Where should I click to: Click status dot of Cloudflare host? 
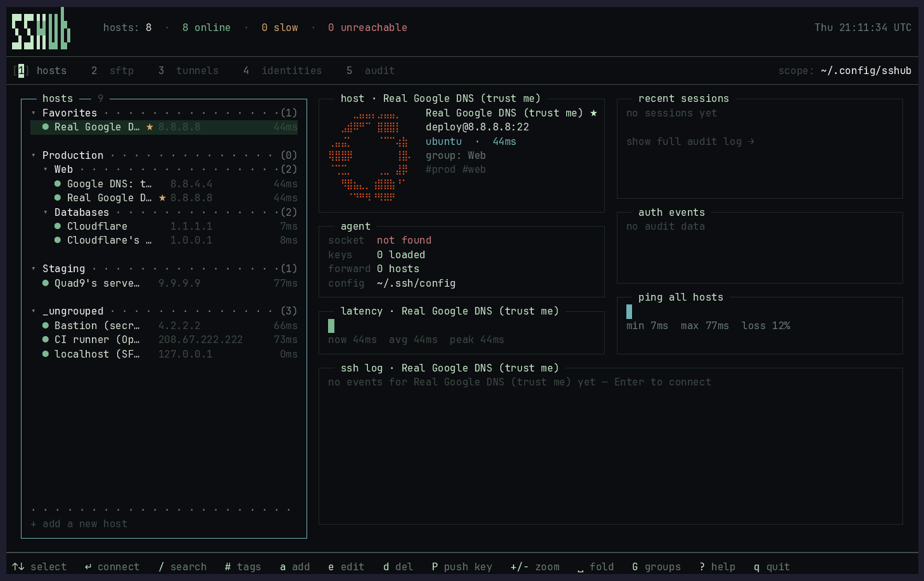click(58, 227)
